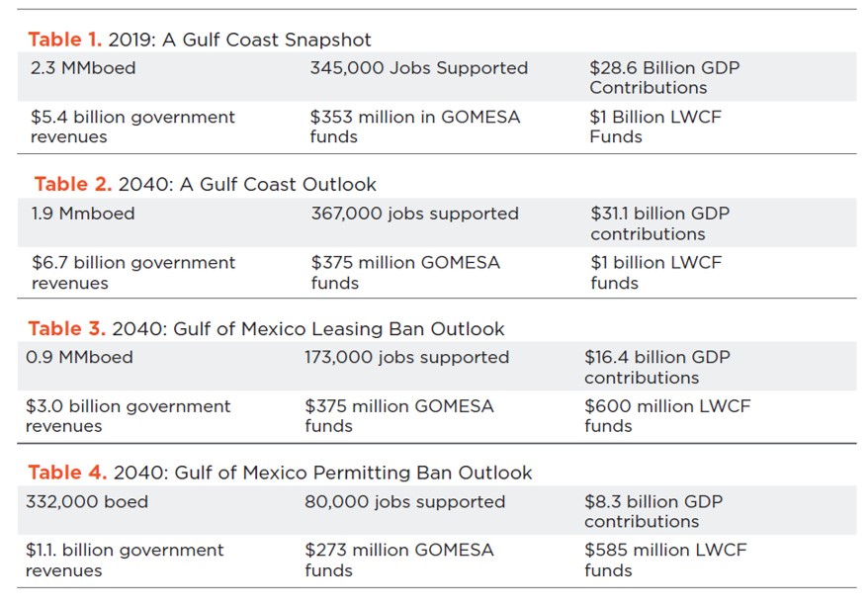868x606 pixels.
Task: Click '$273 million GOMESA funds' cell
Action: point(398,560)
